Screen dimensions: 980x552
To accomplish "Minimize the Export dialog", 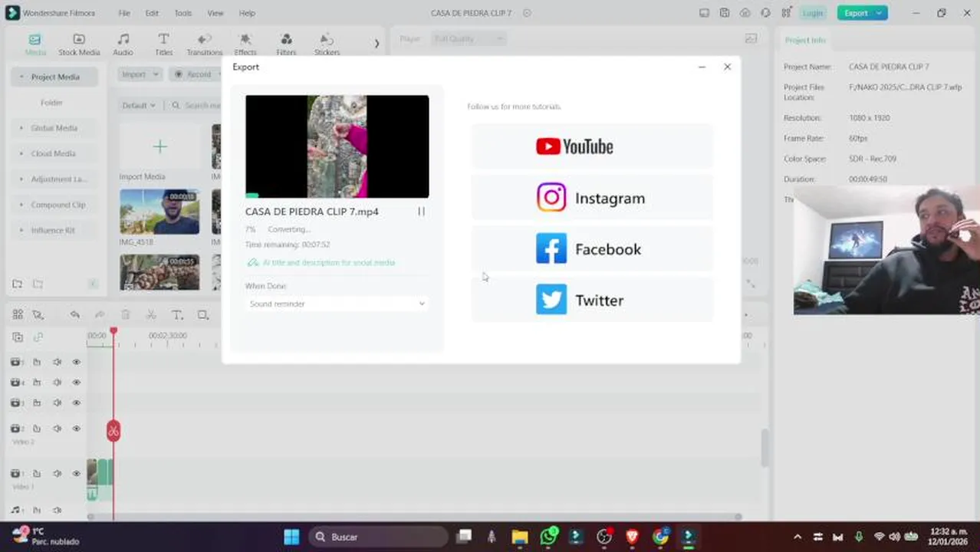I will (x=702, y=67).
